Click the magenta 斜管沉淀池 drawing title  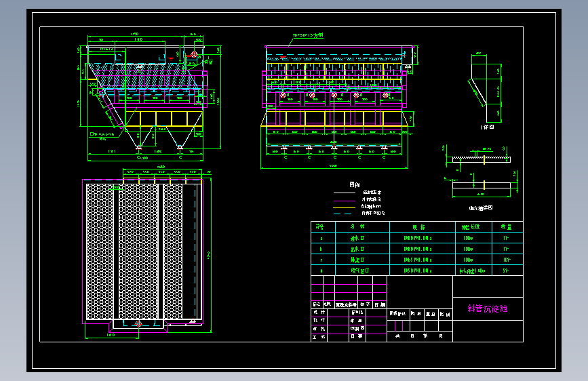pyautogui.click(x=487, y=308)
